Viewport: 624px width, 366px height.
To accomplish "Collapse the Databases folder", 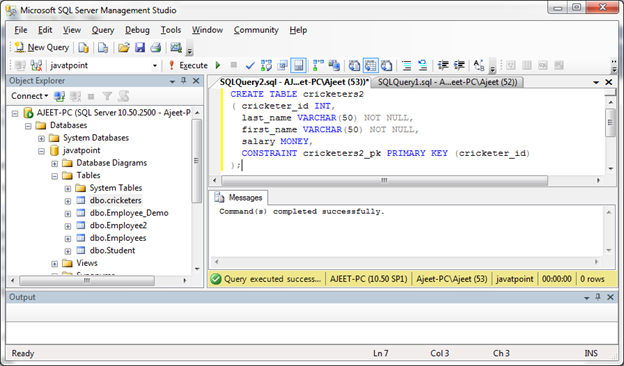I will (28, 126).
